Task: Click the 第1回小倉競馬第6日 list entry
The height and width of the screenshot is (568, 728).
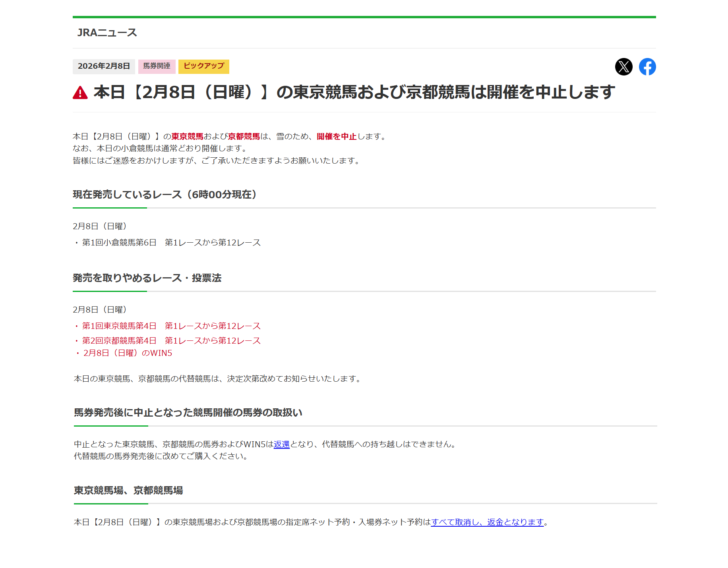Action: (171, 243)
